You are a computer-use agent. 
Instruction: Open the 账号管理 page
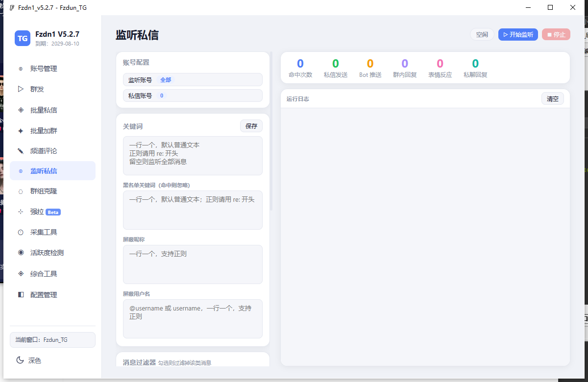point(52,69)
